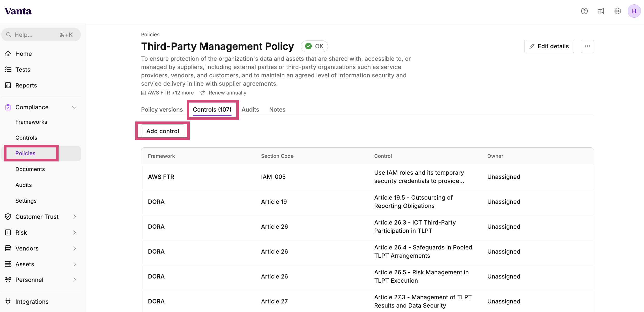Click the frameworks list icon beside AWS FTR

pos(143,93)
